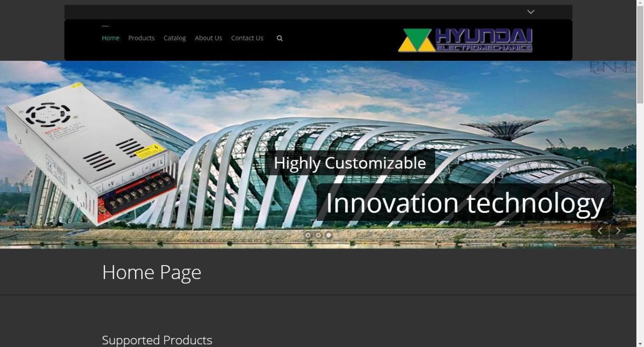Expand the top bar chevron dropdown
This screenshot has height=347, width=644.
[x=531, y=12]
